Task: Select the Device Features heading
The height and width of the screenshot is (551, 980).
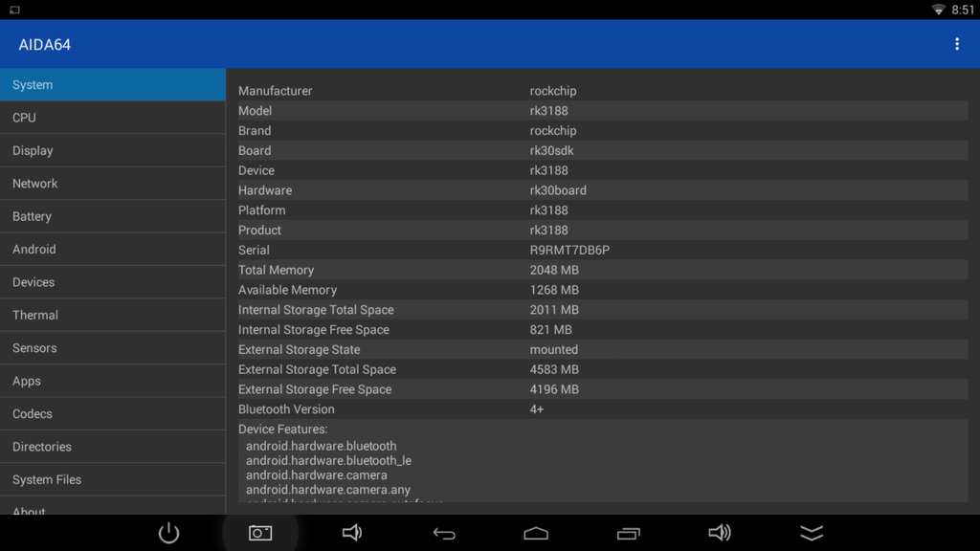Action: tap(282, 430)
